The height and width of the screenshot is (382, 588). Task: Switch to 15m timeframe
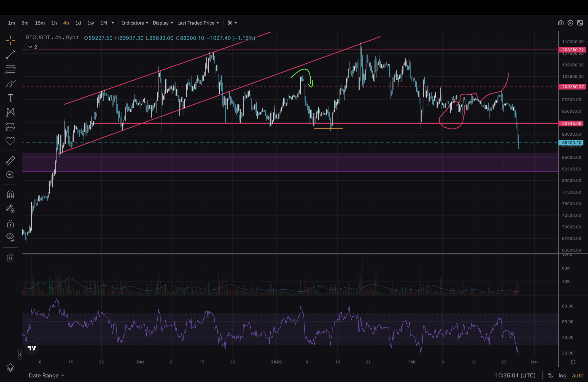click(40, 23)
